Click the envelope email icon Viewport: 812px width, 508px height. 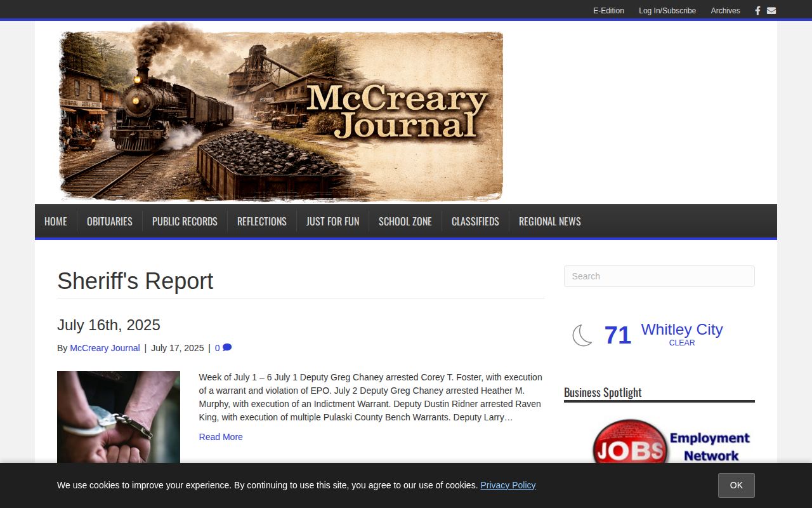771,11
